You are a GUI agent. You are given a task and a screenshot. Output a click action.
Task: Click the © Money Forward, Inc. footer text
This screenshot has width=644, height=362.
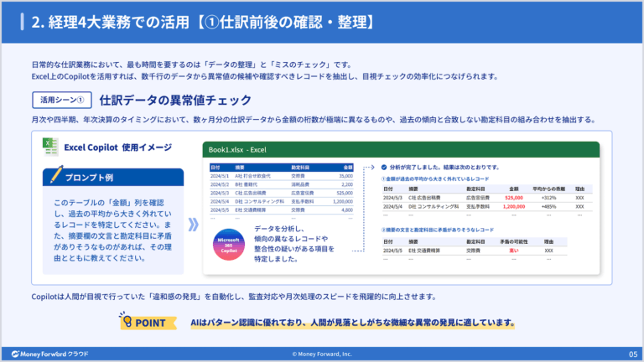[x=322, y=354]
